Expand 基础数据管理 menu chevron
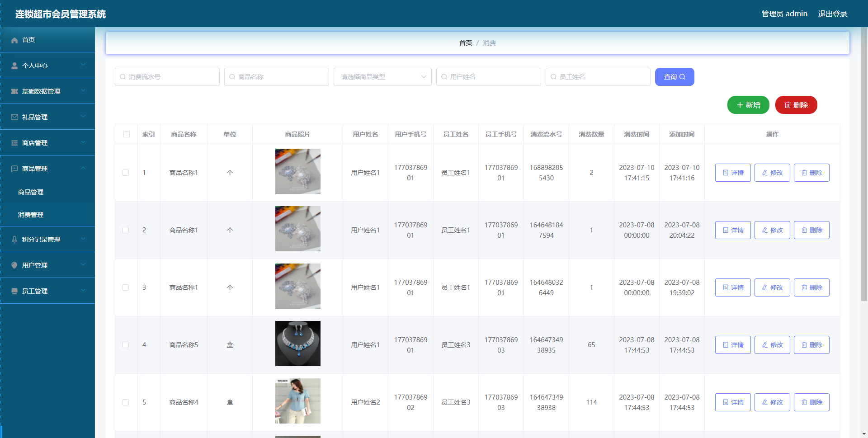Viewport: 868px width, 438px height. [83, 91]
